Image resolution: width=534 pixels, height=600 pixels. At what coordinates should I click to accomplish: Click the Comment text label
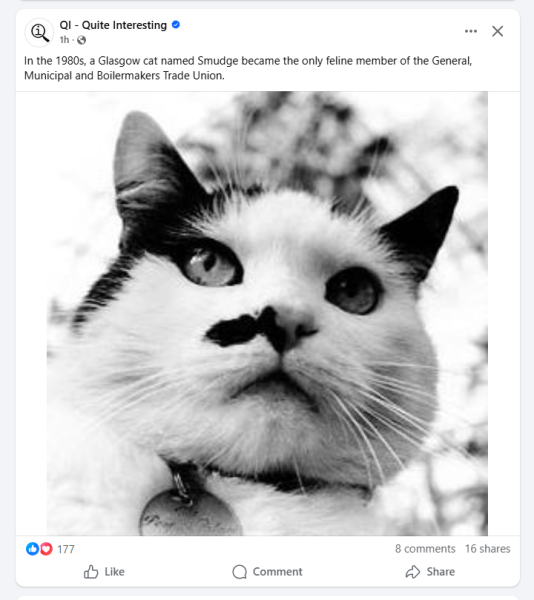(x=277, y=572)
